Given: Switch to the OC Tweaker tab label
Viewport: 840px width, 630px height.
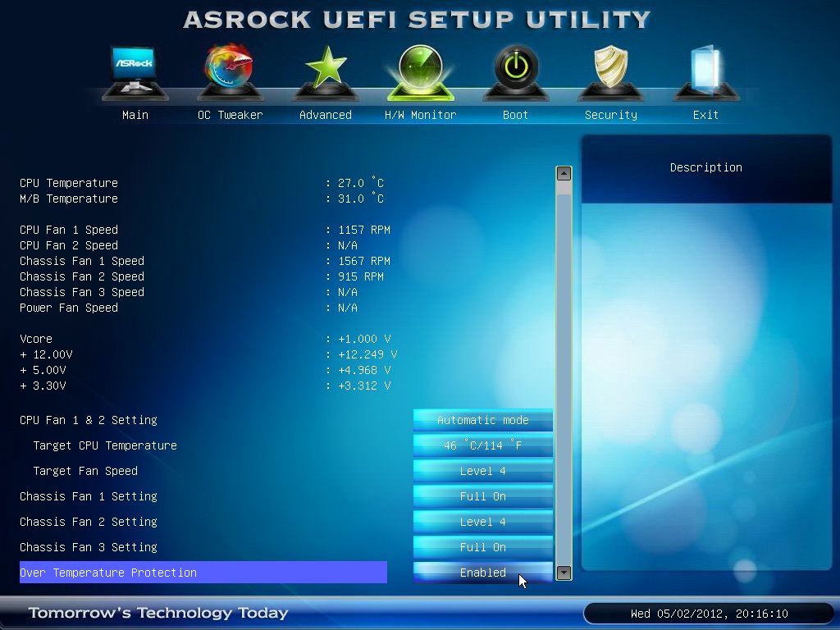Looking at the screenshot, I should pos(231,115).
